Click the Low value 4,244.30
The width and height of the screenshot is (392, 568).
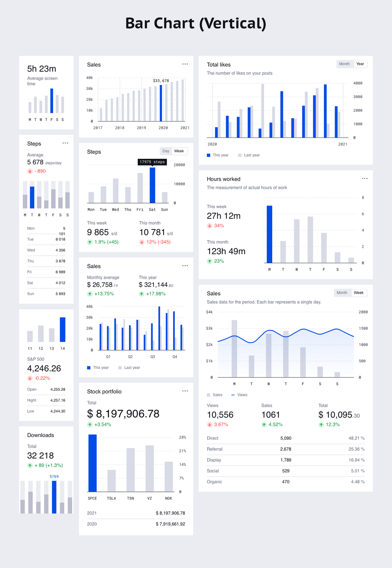(x=58, y=411)
